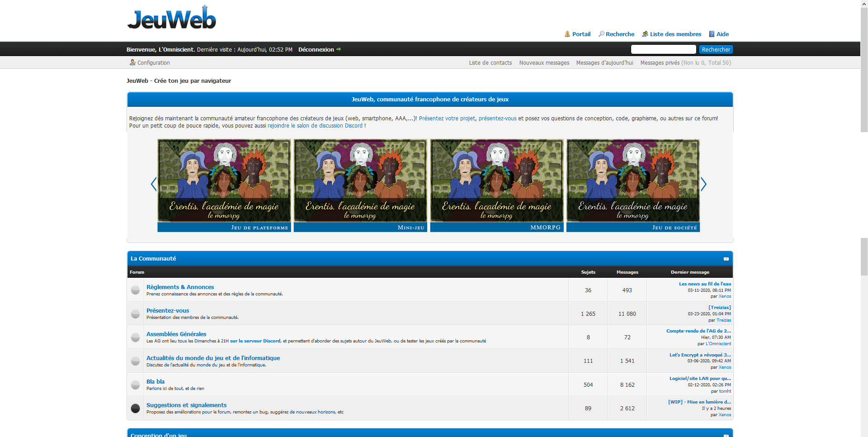Screen dimensions: 868x437
Task: Click 8 162 messages count in Bla bla row
Action: [627, 385]
